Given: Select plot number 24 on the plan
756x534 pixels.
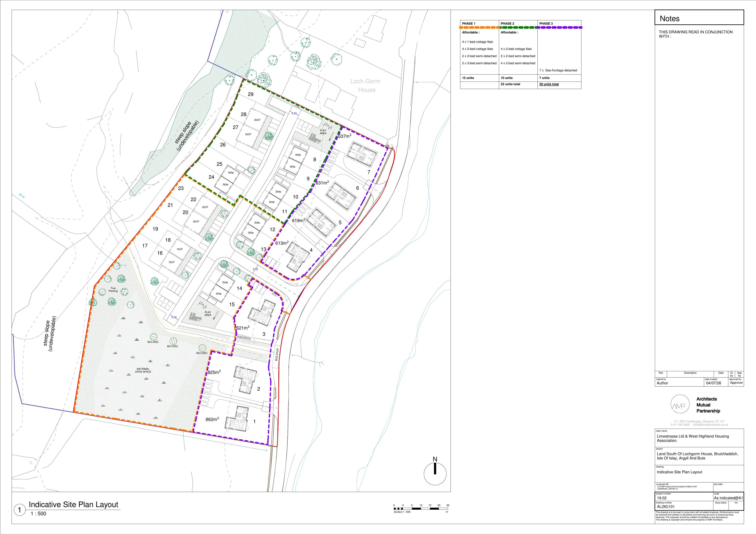Looking at the screenshot, I should click(211, 177).
